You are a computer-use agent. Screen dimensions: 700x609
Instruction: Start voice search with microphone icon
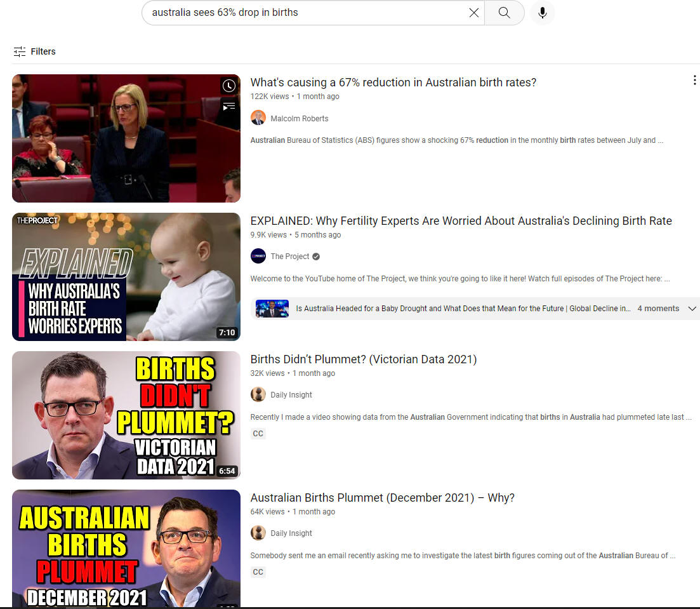[x=543, y=13]
